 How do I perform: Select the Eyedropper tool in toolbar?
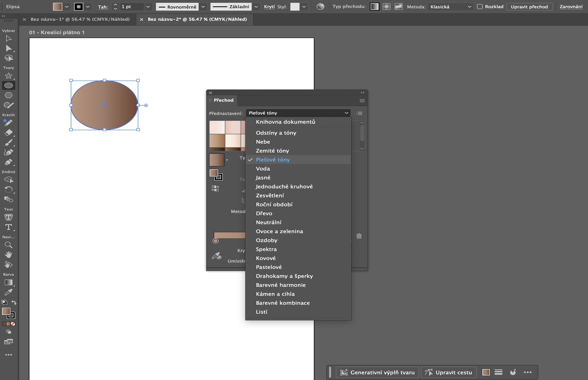click(x=9, y=292)
